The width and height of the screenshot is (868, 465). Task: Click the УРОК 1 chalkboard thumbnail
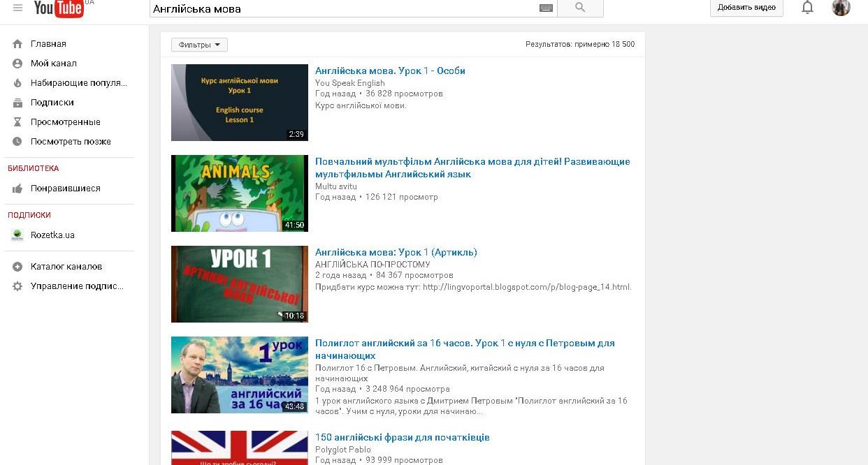[240, 284]
